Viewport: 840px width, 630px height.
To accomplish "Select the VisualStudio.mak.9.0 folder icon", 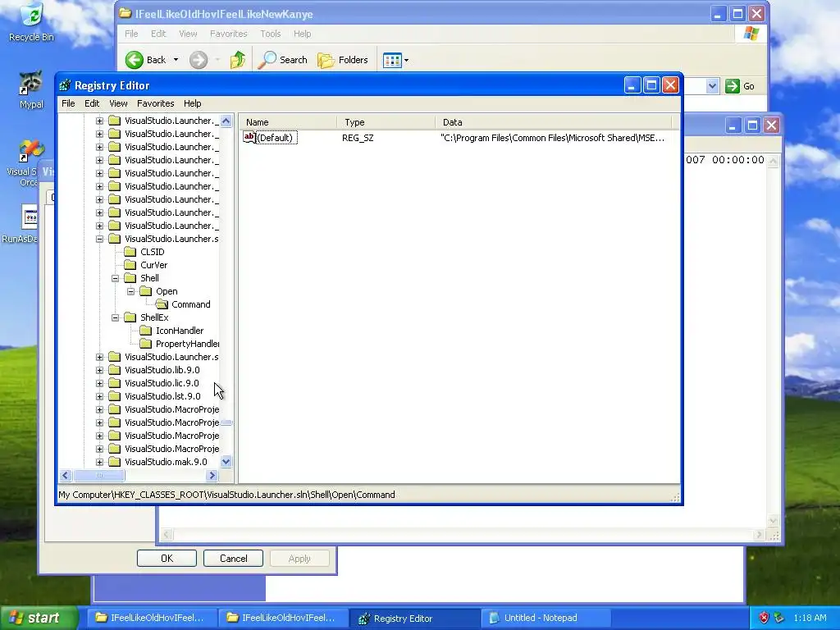I will pos(114,462).
